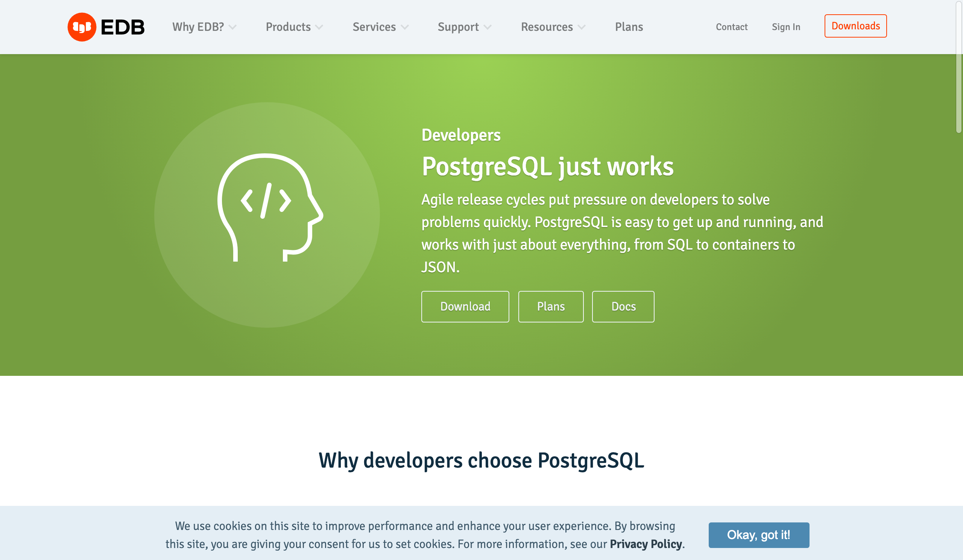This screenshot has height=560, width=963.
Task: Accept cookies with Okay, got it!
Action: (x=759, y=535)
